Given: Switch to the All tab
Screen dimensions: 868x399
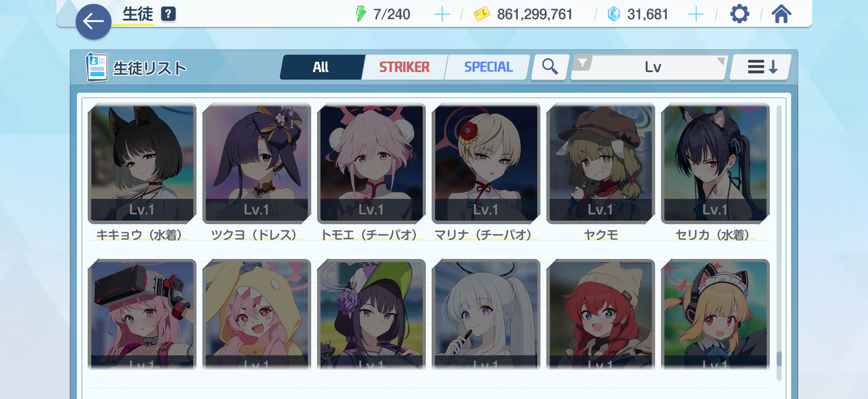Looking at the screenshot, I should [321, 67].
